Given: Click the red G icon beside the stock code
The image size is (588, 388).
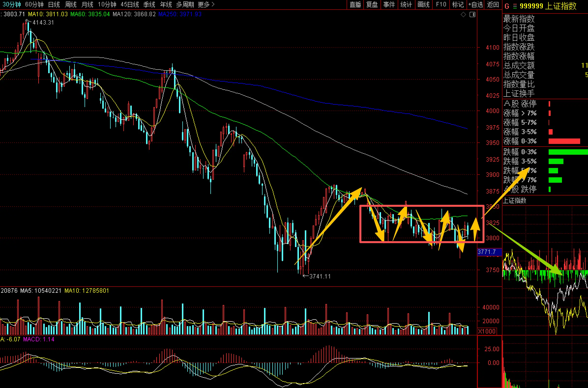Looking at the screenshot, I should tap(507, 6).
